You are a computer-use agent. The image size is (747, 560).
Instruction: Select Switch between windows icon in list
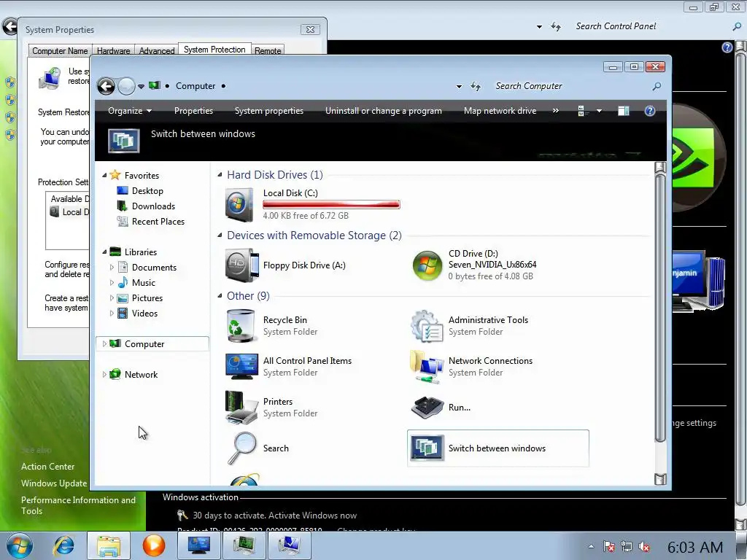[x=427, y=448]
